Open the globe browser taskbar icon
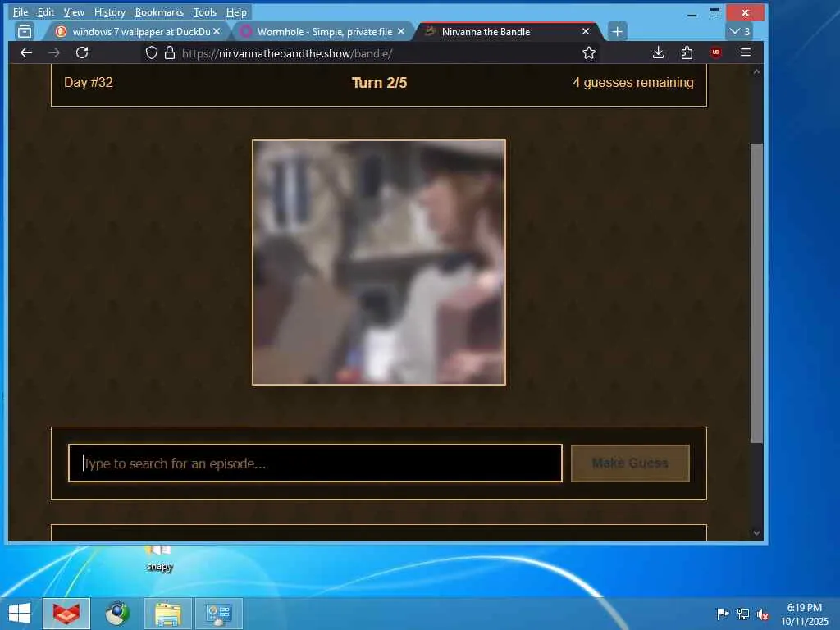 pyautogui.click(x=117, y=614)
